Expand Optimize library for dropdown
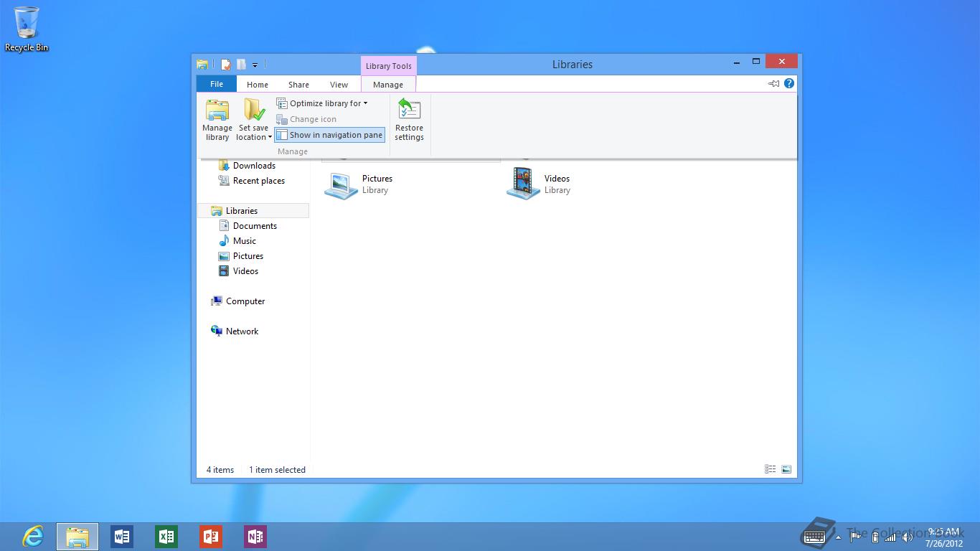The width and height of the screenshot is (980, 551). coord(322,103)
